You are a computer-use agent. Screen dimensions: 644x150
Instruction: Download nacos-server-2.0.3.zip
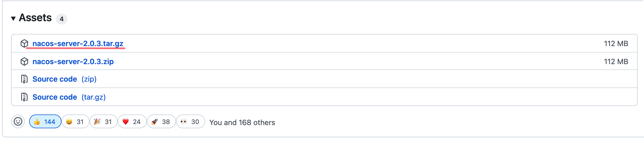coord(73,61)
